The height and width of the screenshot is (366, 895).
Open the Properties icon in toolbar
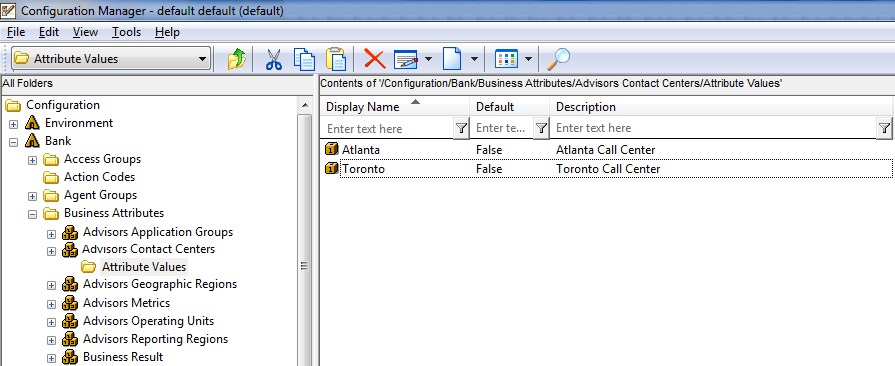[x=406, y=59]
